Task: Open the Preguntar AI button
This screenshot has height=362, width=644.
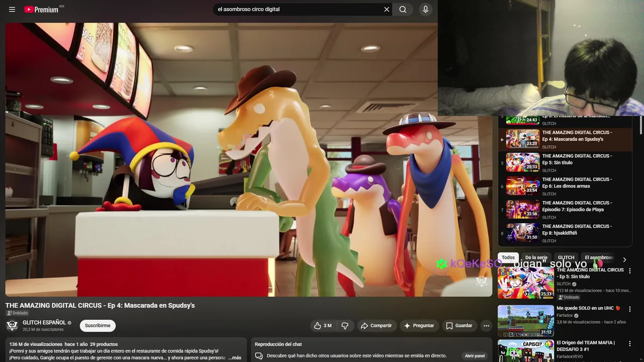Action: [x=419, y=326]
